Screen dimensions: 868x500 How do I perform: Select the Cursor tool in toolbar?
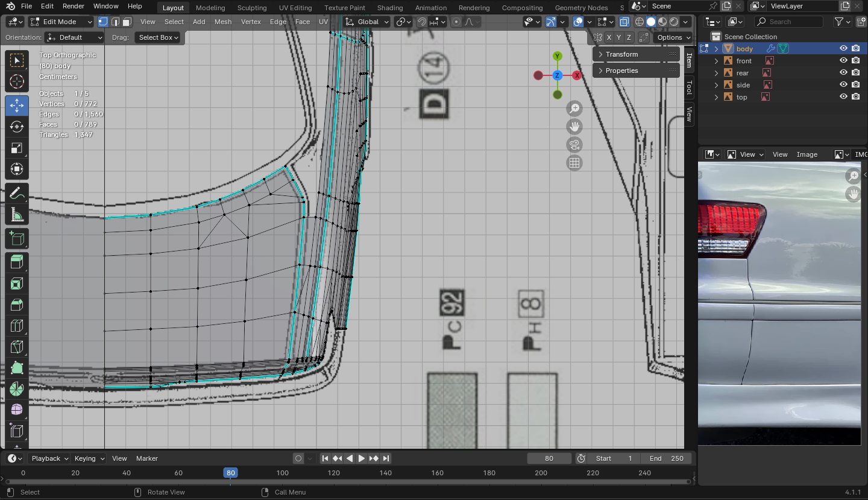pyautogui.click(x=17, y=81)
